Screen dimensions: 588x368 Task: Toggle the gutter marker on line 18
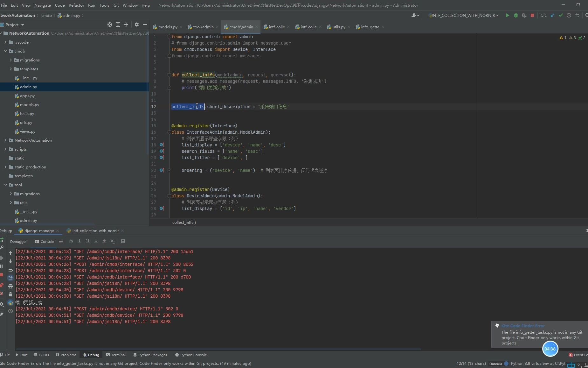[x=162, y=145]
